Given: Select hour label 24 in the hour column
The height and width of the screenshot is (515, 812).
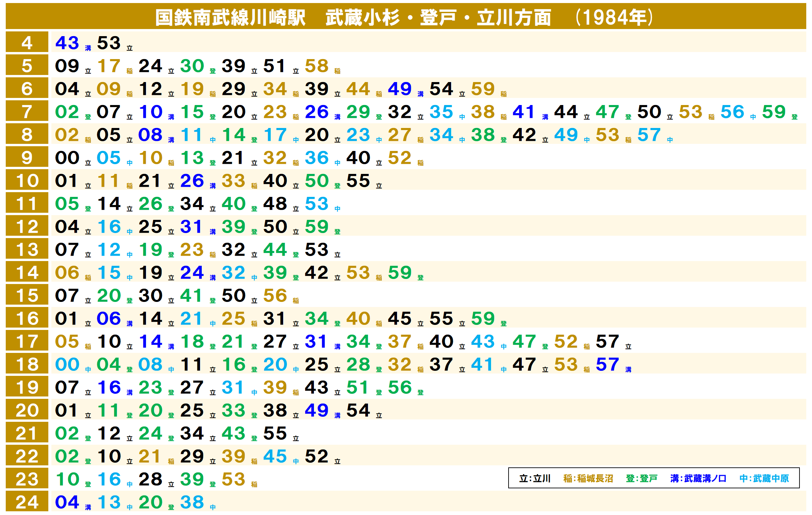Looking at the screenshot, I should pyautogui.click(x=27, y=502).
